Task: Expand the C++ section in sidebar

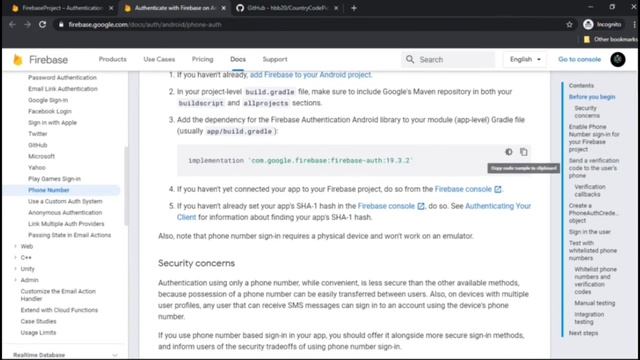Action: (16, 258)
